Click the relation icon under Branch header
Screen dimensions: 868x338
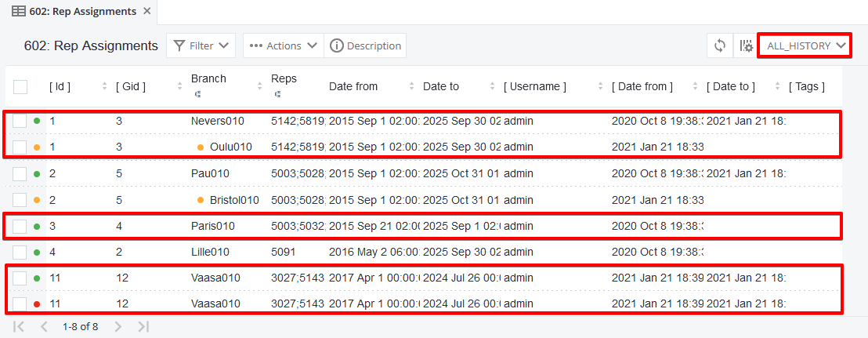point(197,94)
